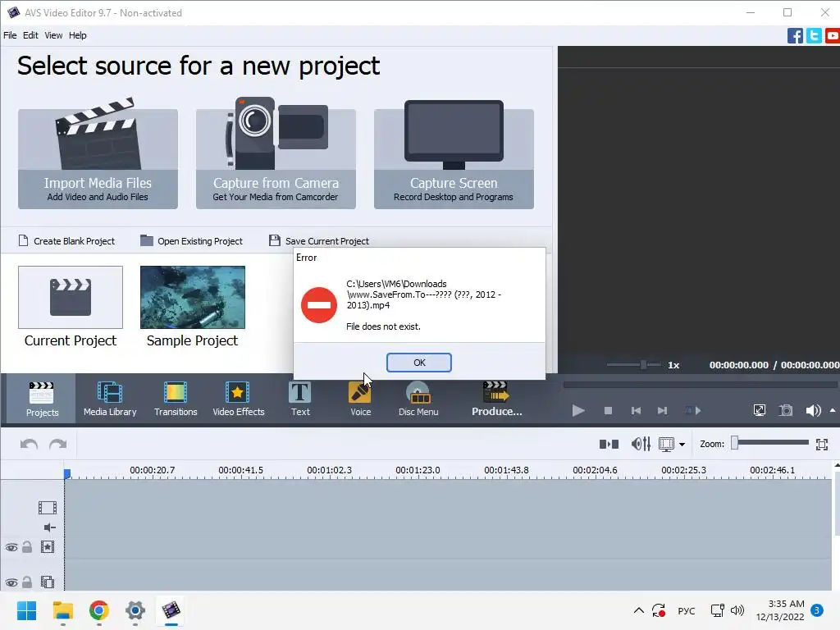840x630 pixels.
Task: Click the zoom to fit icon
Action: tap(822, 444)
